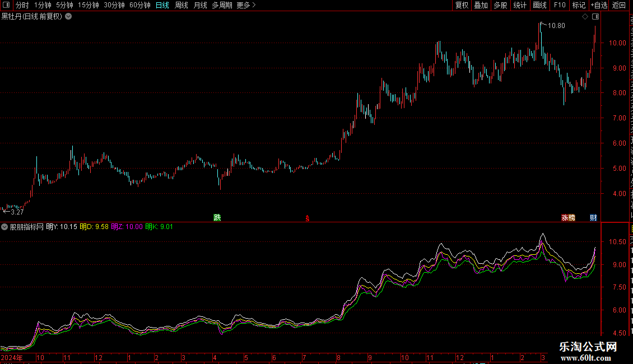The image size is (633, 364).
Task: Select the 1分钟 period tab
Action: [x=43, y=5]
